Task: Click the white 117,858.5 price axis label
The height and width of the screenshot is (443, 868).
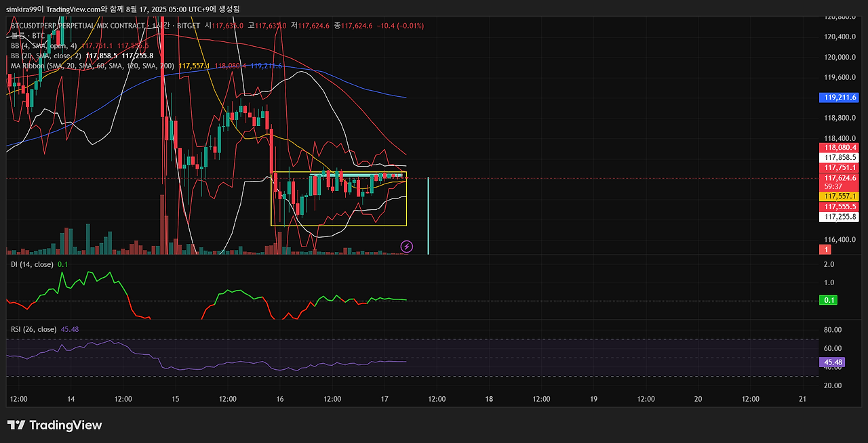Action: (x=840, y=157)
